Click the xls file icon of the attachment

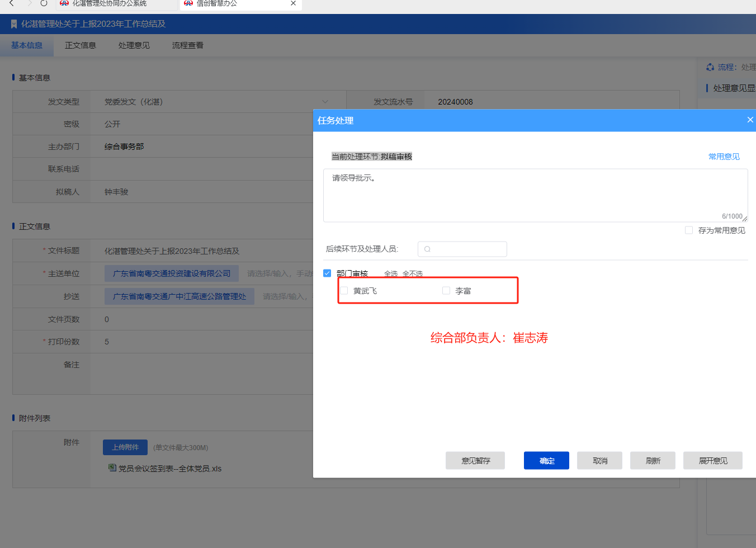(112, 468)
